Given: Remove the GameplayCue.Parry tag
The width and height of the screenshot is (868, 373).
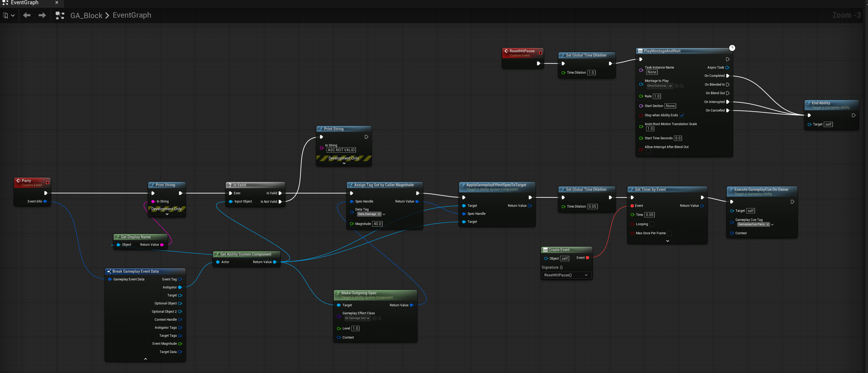Looking at the screenshot, I should (767, 225).
